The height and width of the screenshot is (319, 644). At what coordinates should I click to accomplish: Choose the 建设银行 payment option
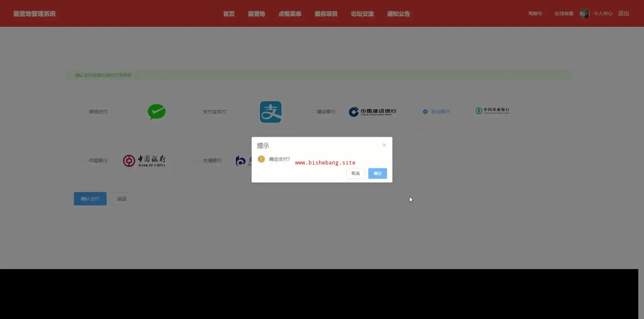(326, 112)
